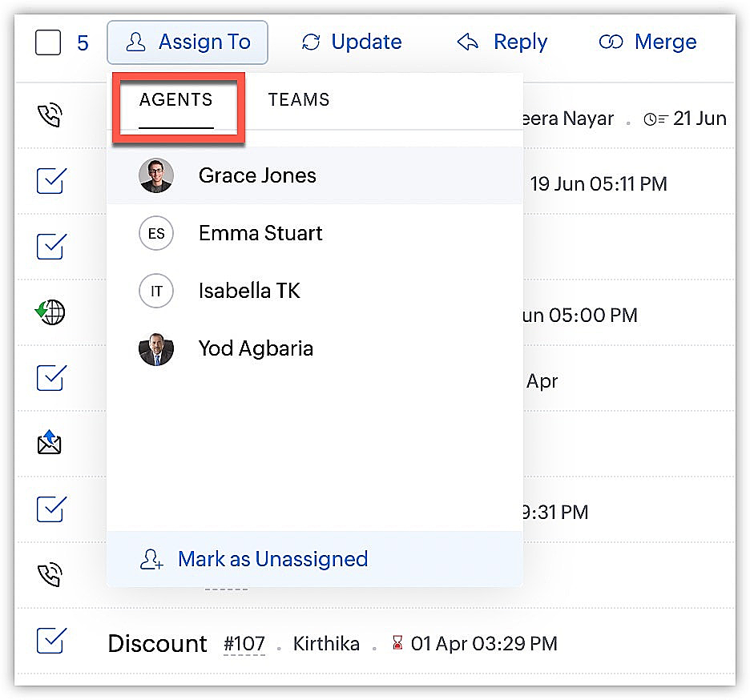750x700 pixels.
Task: Tick the select-all checkbox beside the 5 count
Action: tap(48, 42)
